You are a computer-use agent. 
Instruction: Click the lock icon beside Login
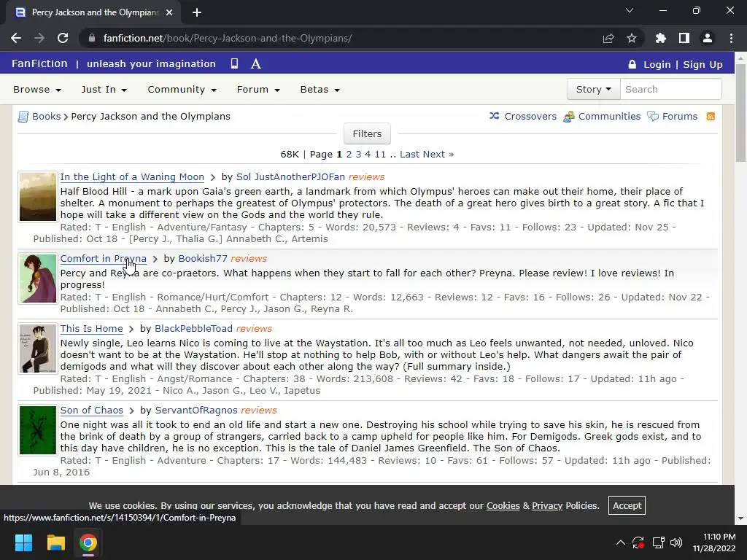(632, 64)
